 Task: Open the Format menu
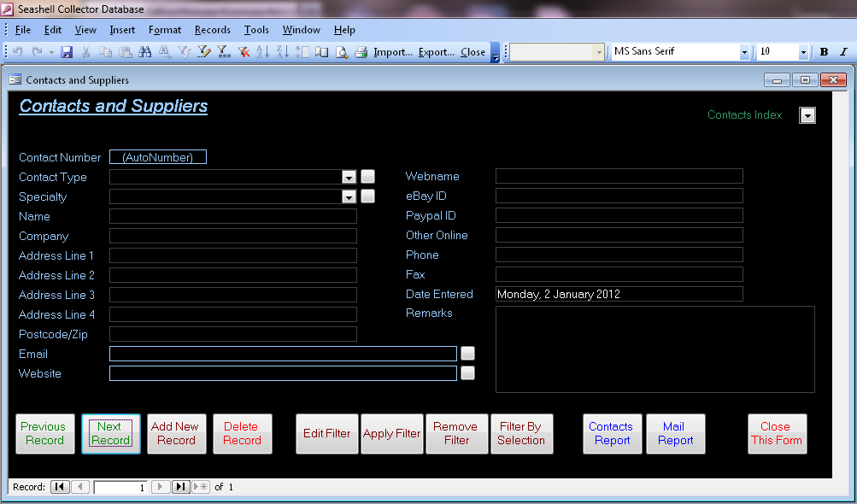165,30
